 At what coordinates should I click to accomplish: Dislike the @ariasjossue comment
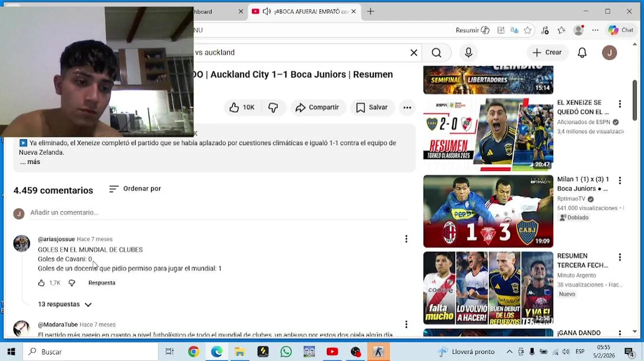(72, 283)
